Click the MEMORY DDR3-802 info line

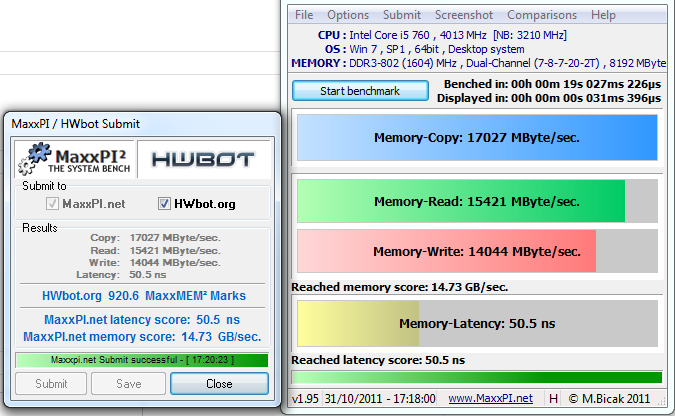coord(479,63)
